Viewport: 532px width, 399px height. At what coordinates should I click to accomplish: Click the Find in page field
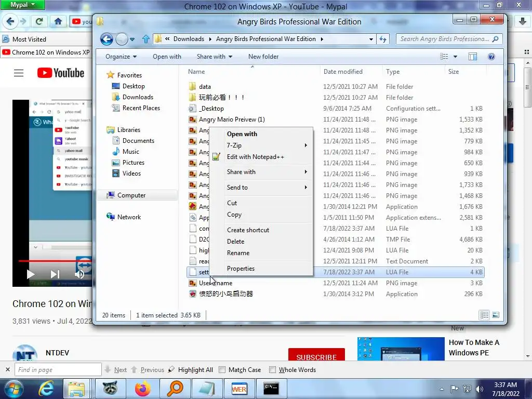point(58,370)
